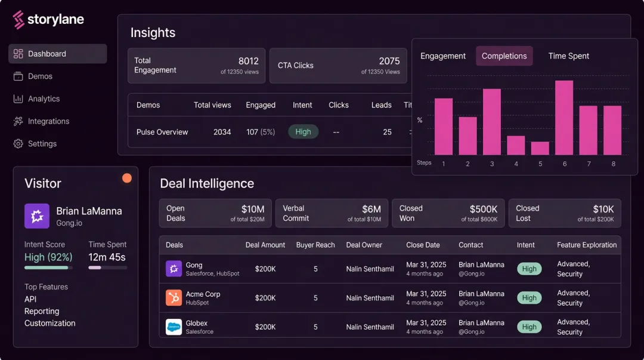Image resolution: width=644 pixels, height=360 pixels.
Task: Click the Acme Corp deal name
Action: point(203,294)
